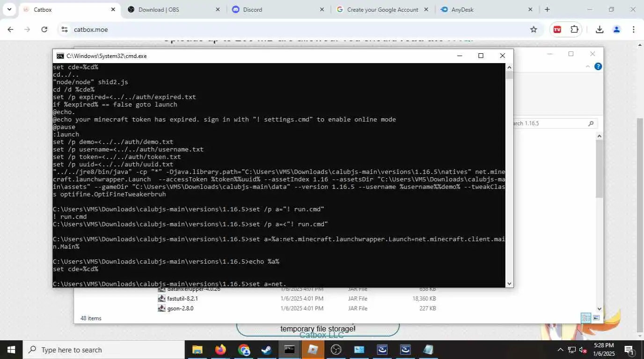
Task: Open Chrome extensions puzzle icon
Action: coord(574,29)
